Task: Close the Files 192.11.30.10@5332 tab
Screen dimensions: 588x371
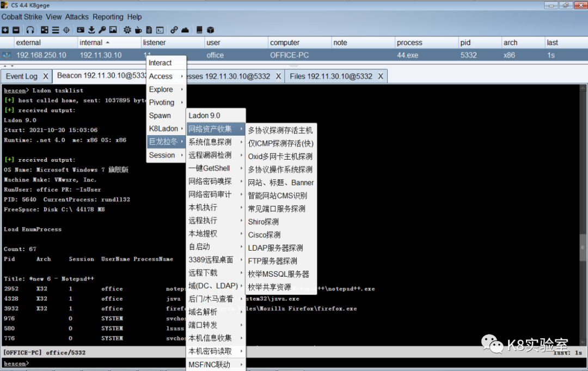Action: [x=380, y=76]
